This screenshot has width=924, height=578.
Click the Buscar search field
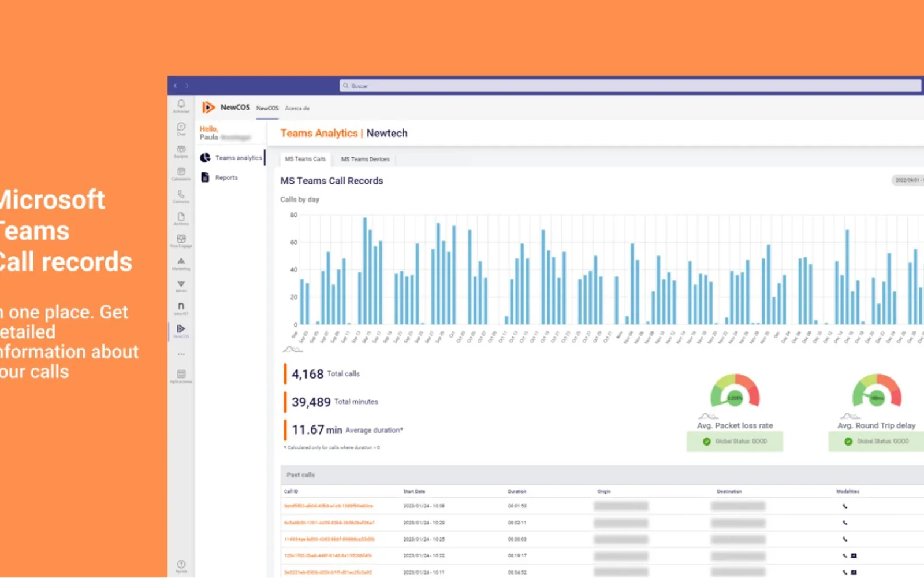pos(630,86)
